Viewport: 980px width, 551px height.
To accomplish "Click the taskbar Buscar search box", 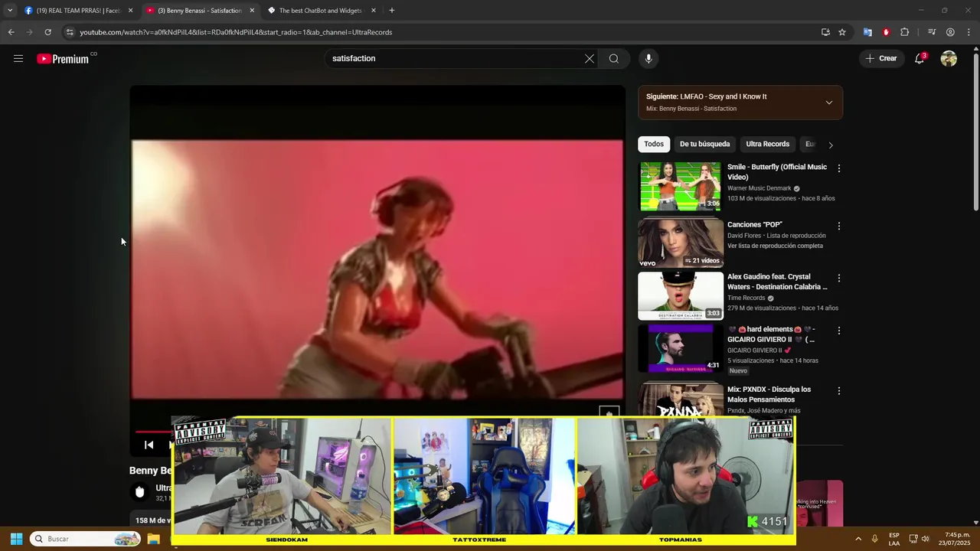I will pos(86,539).
